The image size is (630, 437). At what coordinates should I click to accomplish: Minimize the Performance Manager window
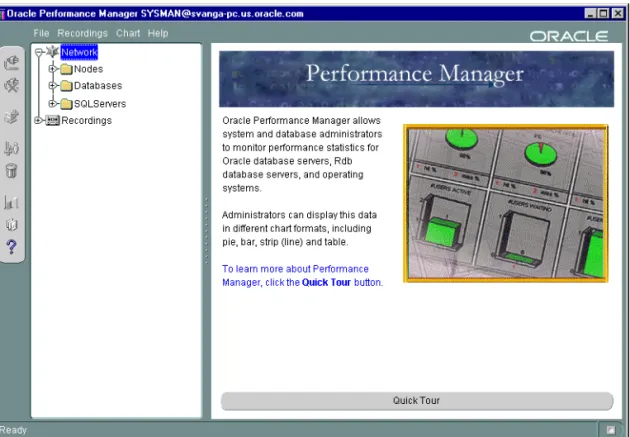590,14
